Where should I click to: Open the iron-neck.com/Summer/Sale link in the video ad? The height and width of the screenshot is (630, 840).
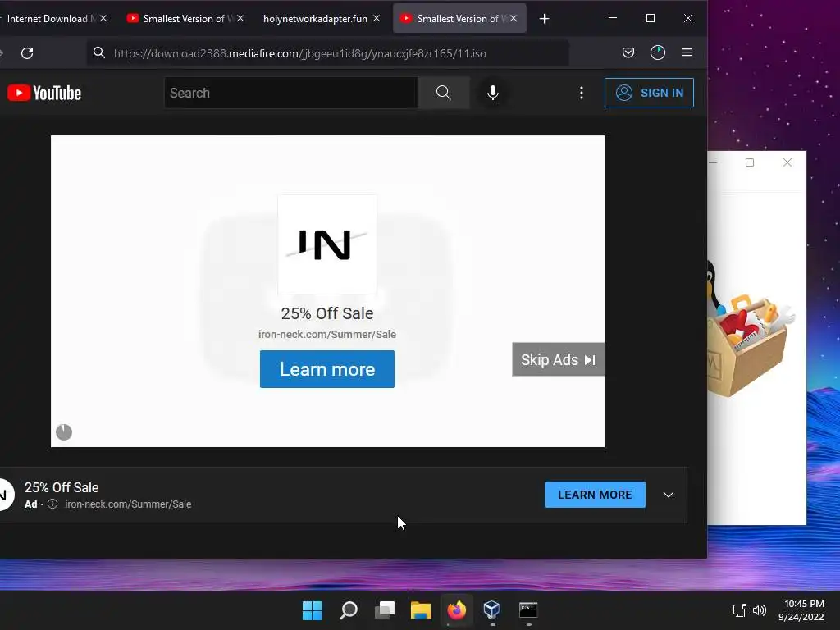[x=327, y=335]
